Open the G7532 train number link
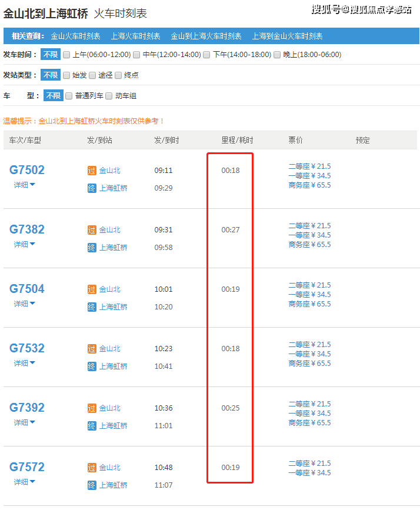 click(27, 348)
